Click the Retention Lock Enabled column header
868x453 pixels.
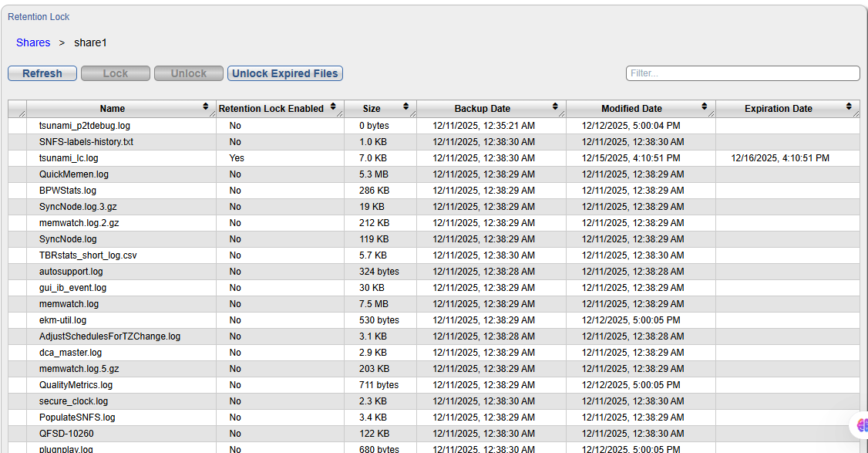click(271, 109)
